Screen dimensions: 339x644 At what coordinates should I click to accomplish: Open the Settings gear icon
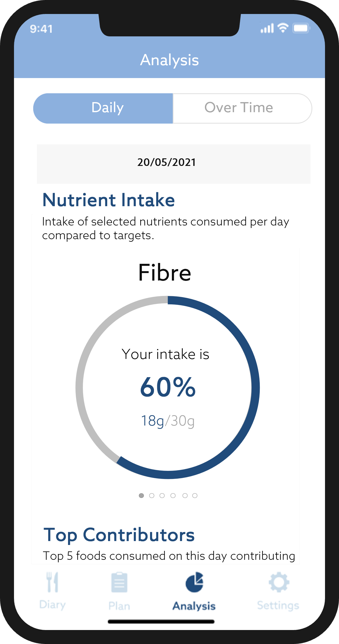pyautogui.click(x=279, y=582)
